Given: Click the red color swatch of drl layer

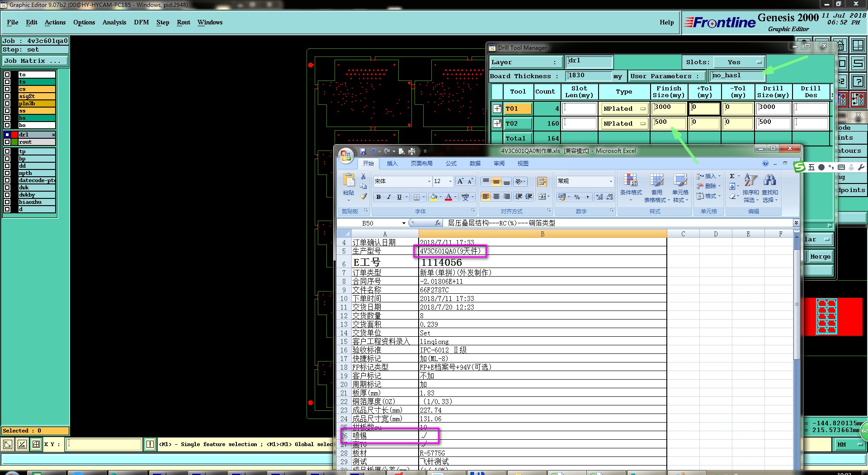Looking at the screenshot, I should point(14,135).
